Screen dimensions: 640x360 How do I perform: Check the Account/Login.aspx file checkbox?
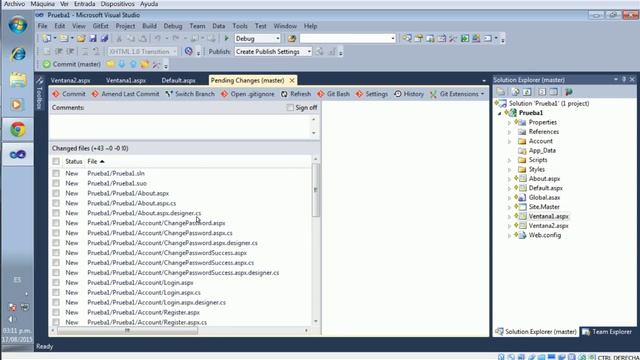coord(56,282)
